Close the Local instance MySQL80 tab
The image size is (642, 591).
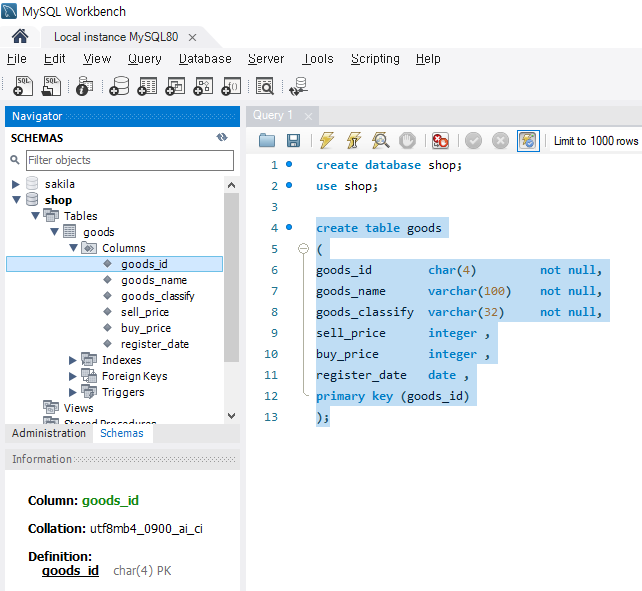tap(192, 38)
